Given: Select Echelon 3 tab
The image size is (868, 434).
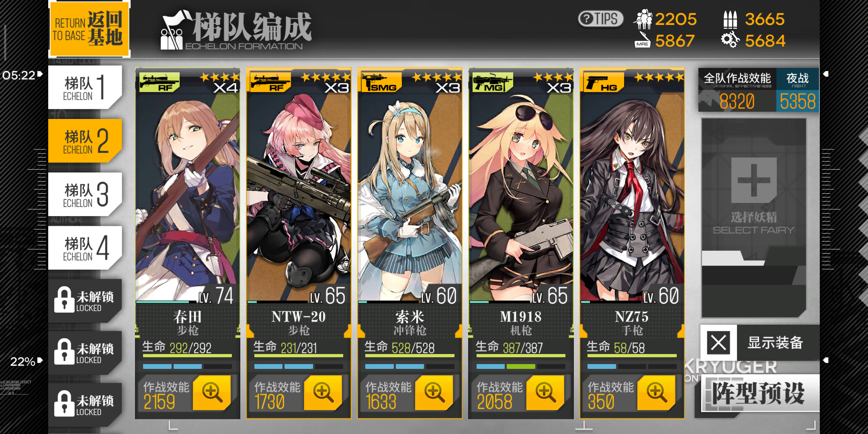Looking at the screenshot, I should 85,194.
